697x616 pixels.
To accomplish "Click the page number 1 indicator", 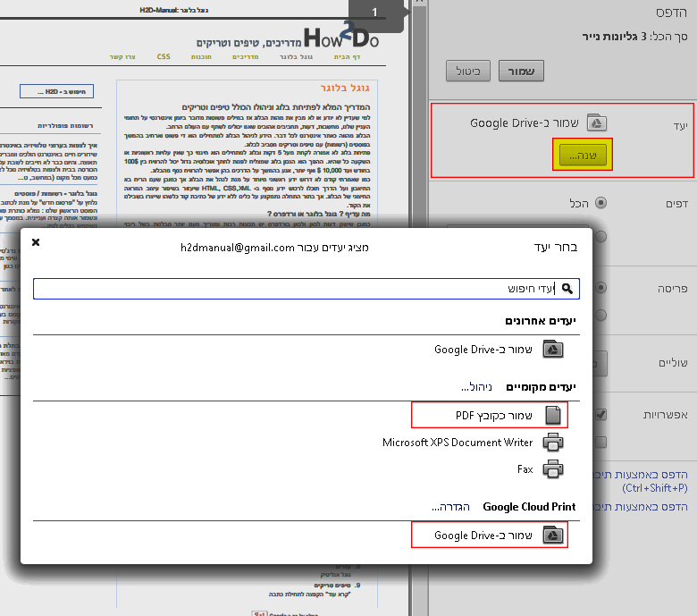I will click(374, 13).
